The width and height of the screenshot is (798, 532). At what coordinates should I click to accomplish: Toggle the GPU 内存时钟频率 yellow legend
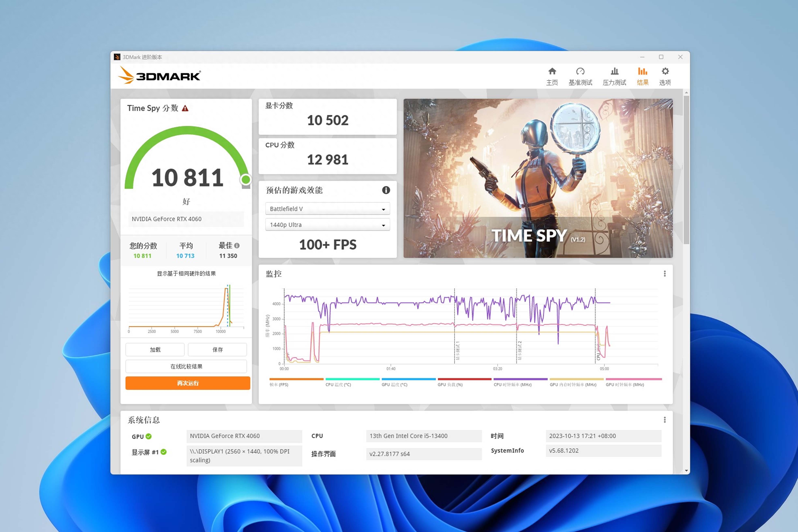pyautogui.click(x=576, y=382)
